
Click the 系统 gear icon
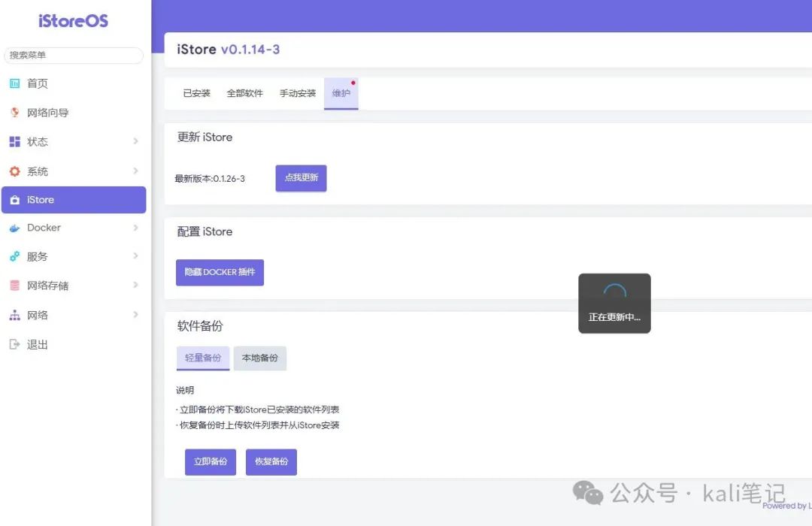(x=14, y=171)
